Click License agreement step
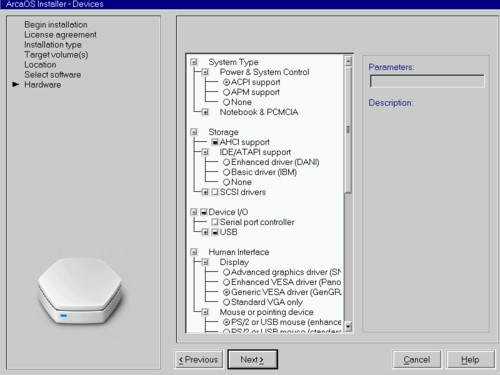The height and width of the screenshot is (375, 500). (x=60, y=35)
